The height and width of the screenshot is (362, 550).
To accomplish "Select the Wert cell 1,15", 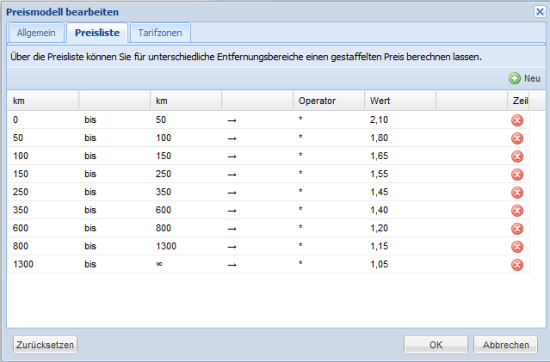I will [x=400, y=246].
